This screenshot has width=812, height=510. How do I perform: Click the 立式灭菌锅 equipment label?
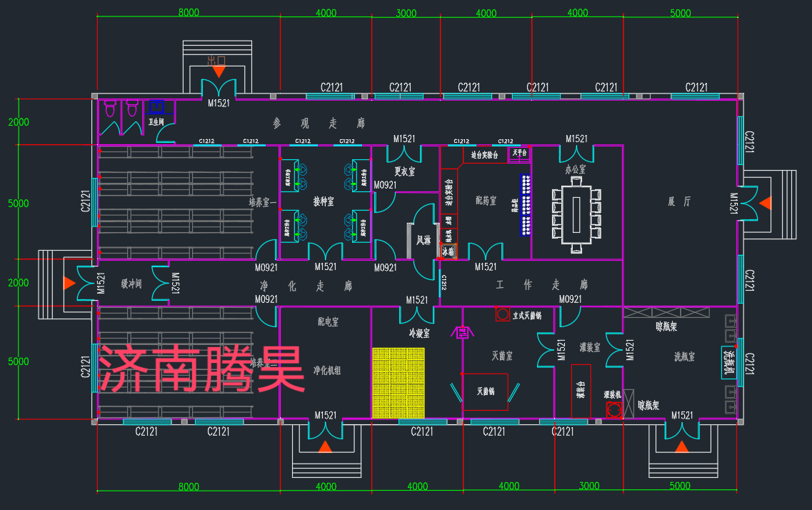[x=527, y=315]
